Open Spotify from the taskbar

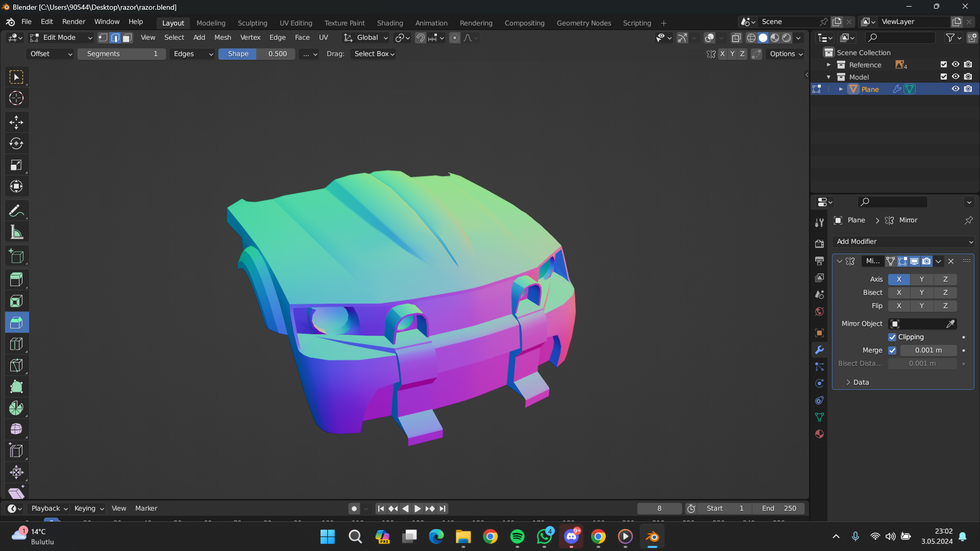(517, 537)
